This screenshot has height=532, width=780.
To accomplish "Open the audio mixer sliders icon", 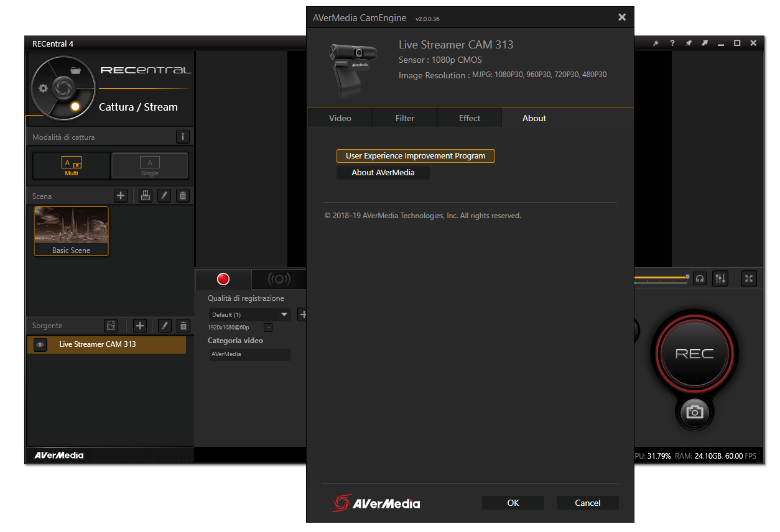I will pyautogui.click(x=720, y=278).
